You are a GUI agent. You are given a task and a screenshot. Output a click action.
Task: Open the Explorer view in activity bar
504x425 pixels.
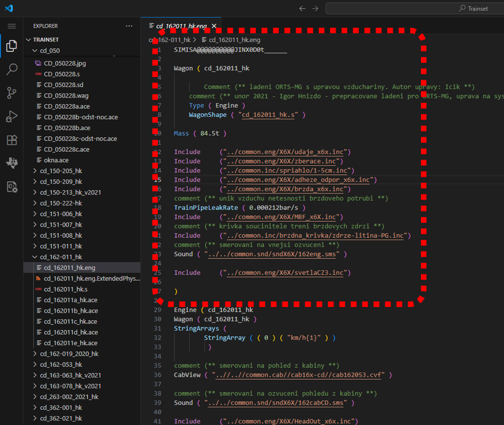click(x=11, y=47)
